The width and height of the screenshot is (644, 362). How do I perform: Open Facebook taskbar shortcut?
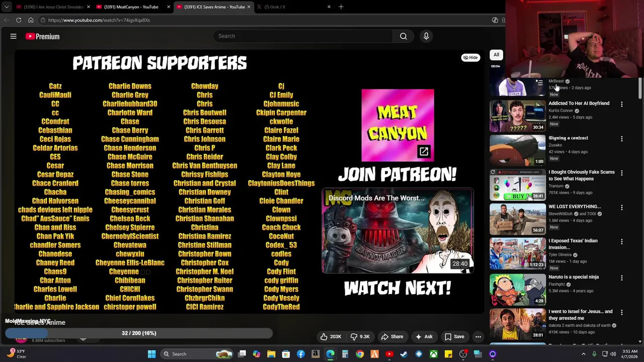point(301,354)
